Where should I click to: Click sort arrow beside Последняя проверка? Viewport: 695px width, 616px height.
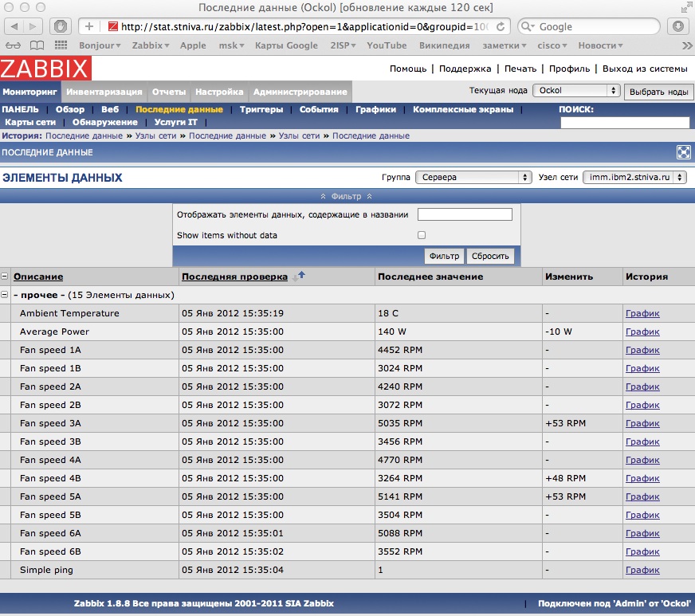click(x=298, y=277)
